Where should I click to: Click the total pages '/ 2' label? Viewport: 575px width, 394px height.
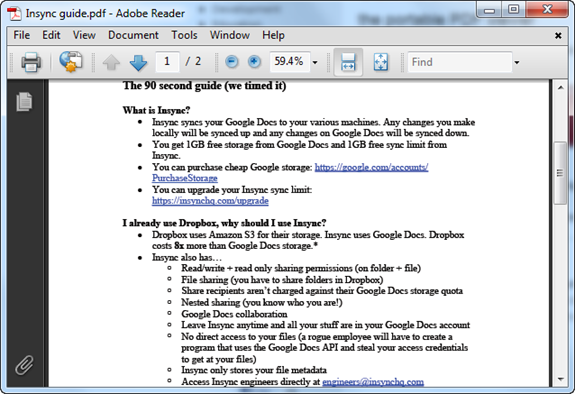click(x=193, y=61)
